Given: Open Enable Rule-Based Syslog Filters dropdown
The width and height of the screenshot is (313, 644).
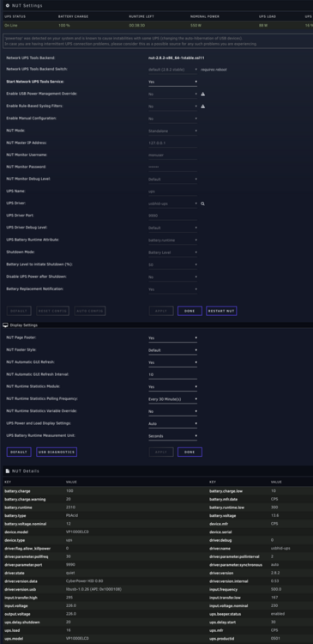Looking at the screenshot, I should tap(172, 106).
